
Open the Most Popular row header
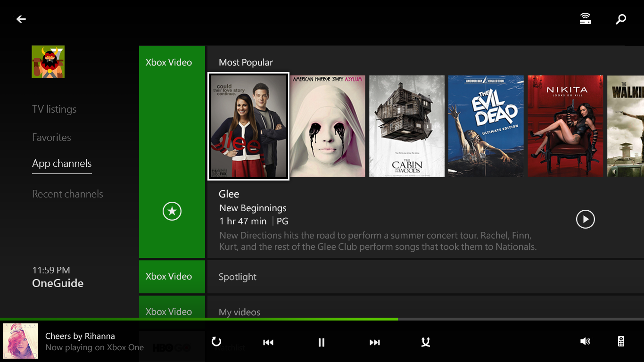[246, 62]
